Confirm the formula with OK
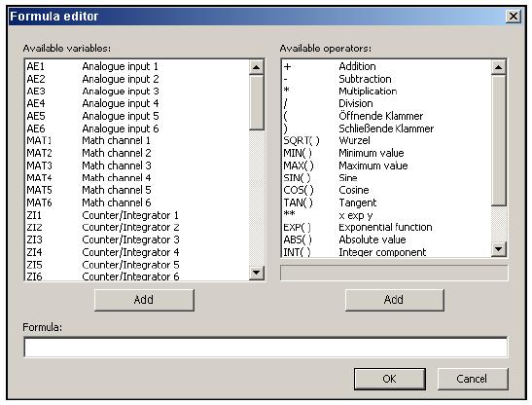This screenshot has height=405, width=532. click(389, 379)
